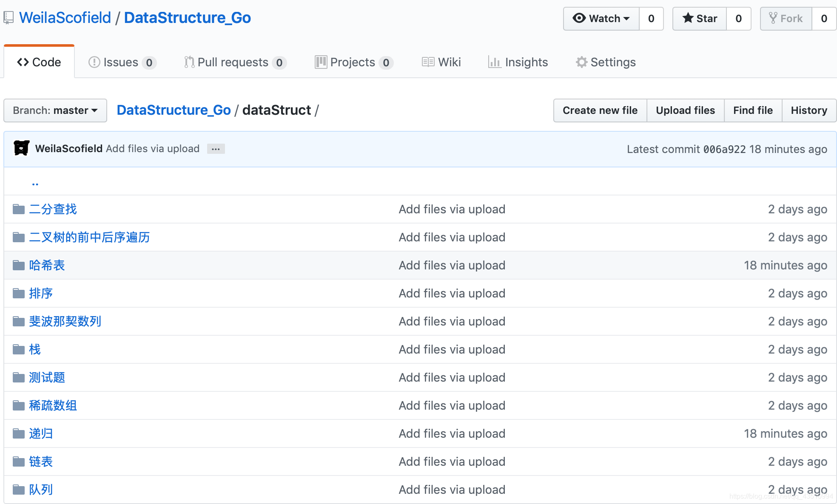
Task: Click Find file button
Action: pyautogui.click(x=753, y=110)
